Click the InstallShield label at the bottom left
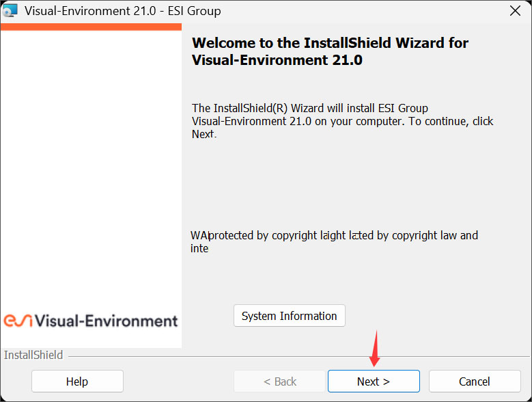The image size is (532, 402). tap(33, 356)
